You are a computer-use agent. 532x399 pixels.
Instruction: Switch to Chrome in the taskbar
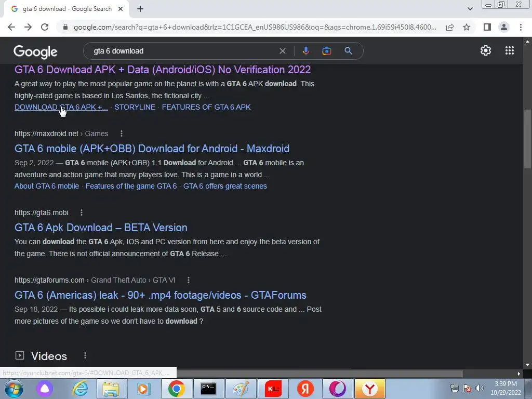pyautogui.click(x=176, y=389)
